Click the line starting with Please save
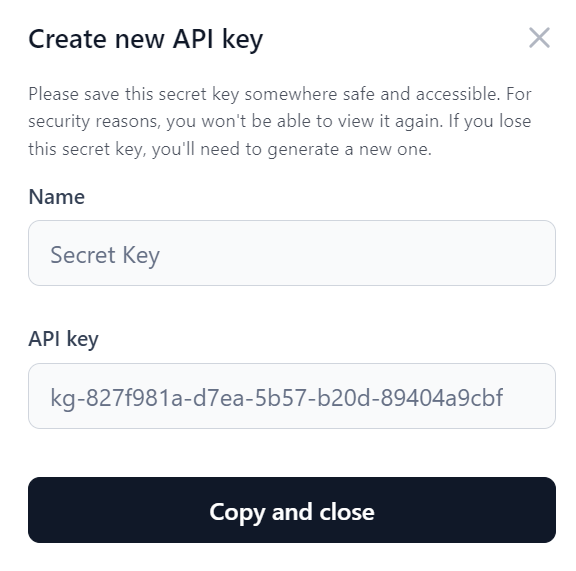This screenshot has height=571, width=576. [x=280, y=94]
